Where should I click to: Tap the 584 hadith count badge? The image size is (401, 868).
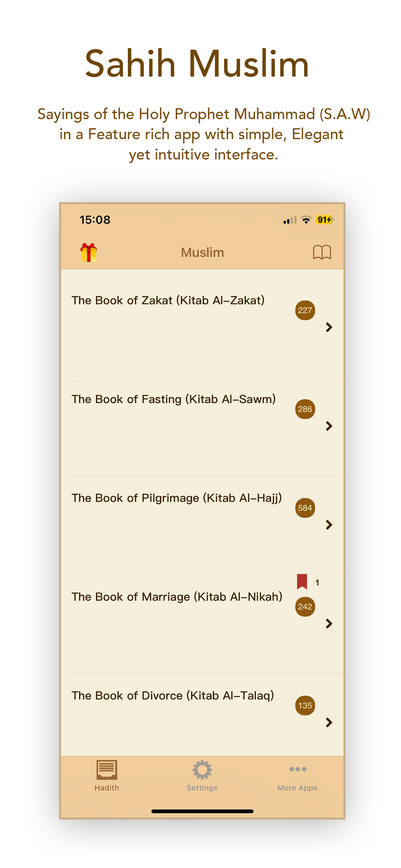[x=305, y=507]
